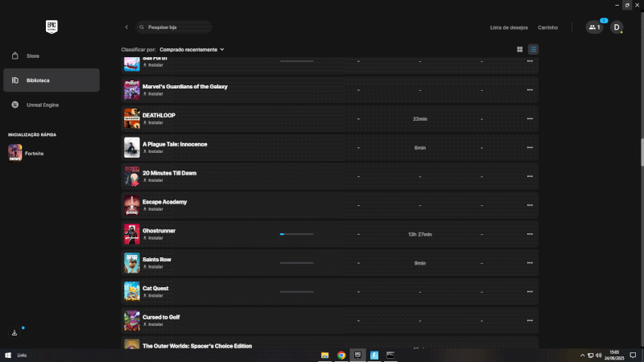This screenshot has width=644, height=362.
Task: Install Saints Row
Action: click(x=153, y=267)
